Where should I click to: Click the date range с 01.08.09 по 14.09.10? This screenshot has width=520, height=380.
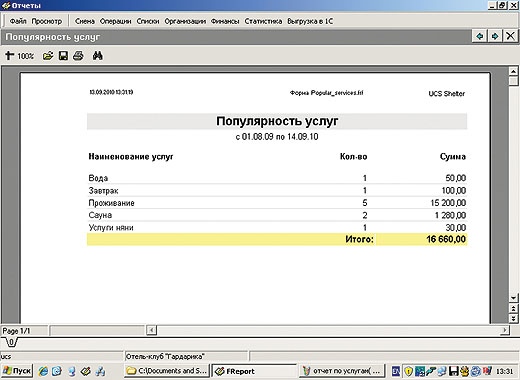point(277,137)
